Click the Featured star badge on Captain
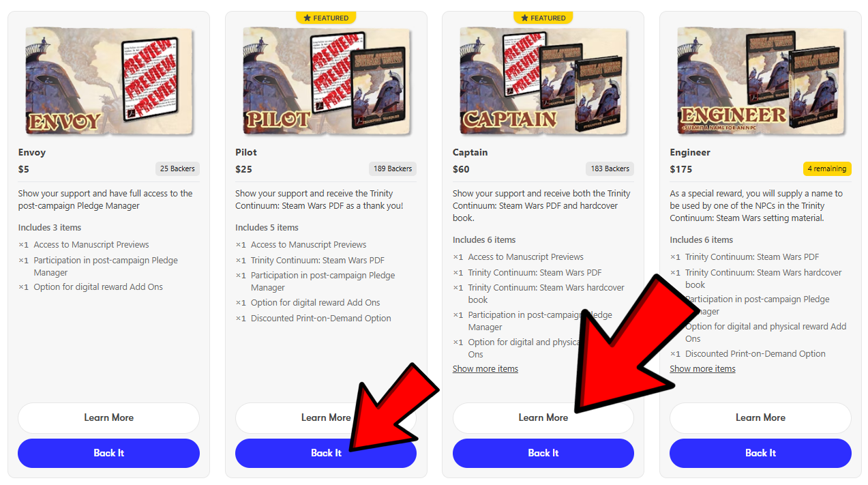Image resolution: width=868 pixels, height=485 pixels. [x=543, y=18]
